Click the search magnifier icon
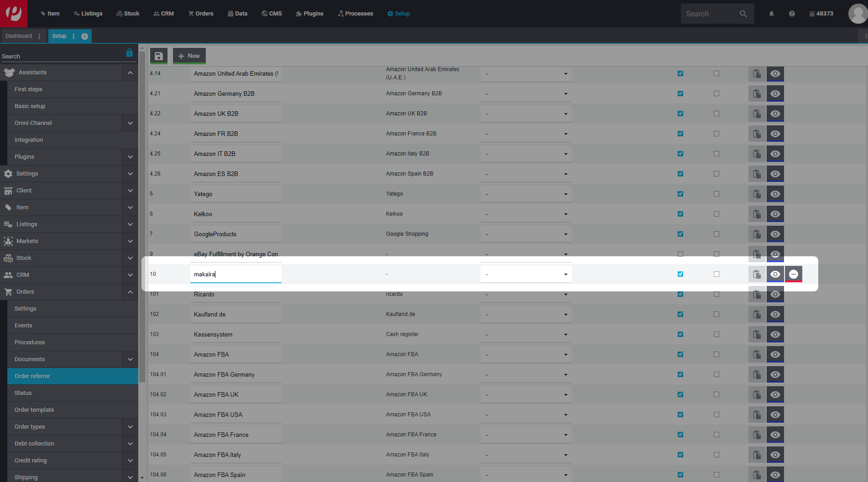 [743, 14]
